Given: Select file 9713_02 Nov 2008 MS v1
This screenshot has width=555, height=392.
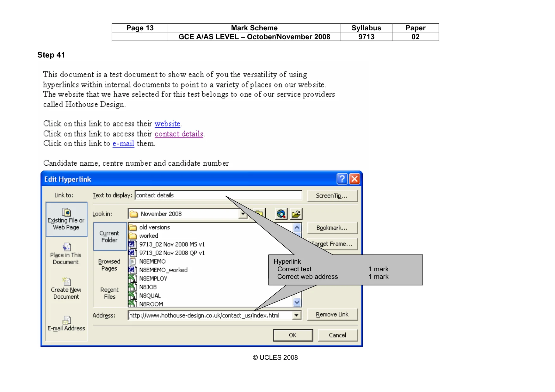Looking at the screenshot, I should 167,244.
